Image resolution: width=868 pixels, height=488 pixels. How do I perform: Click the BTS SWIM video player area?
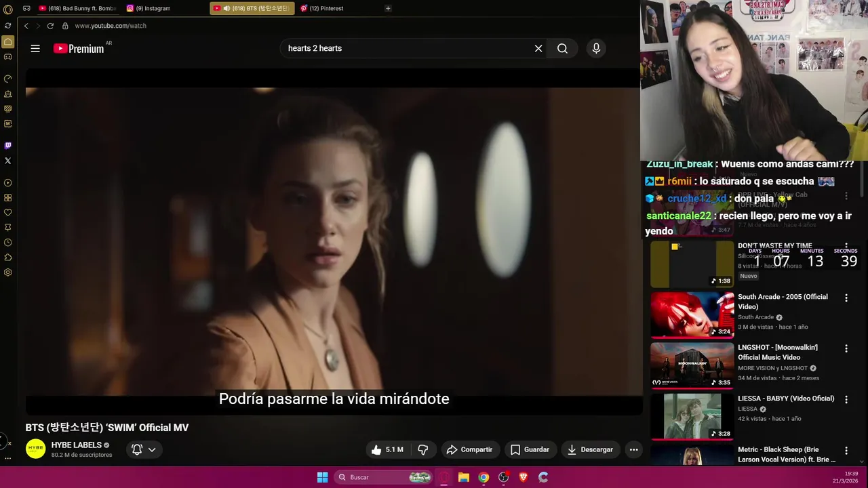[x=333, y=242]
